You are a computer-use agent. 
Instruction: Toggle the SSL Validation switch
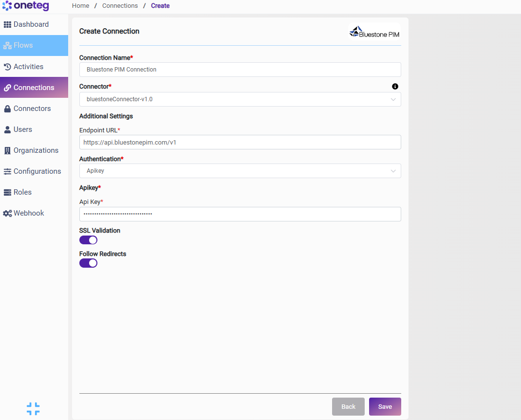pos(89,240)
